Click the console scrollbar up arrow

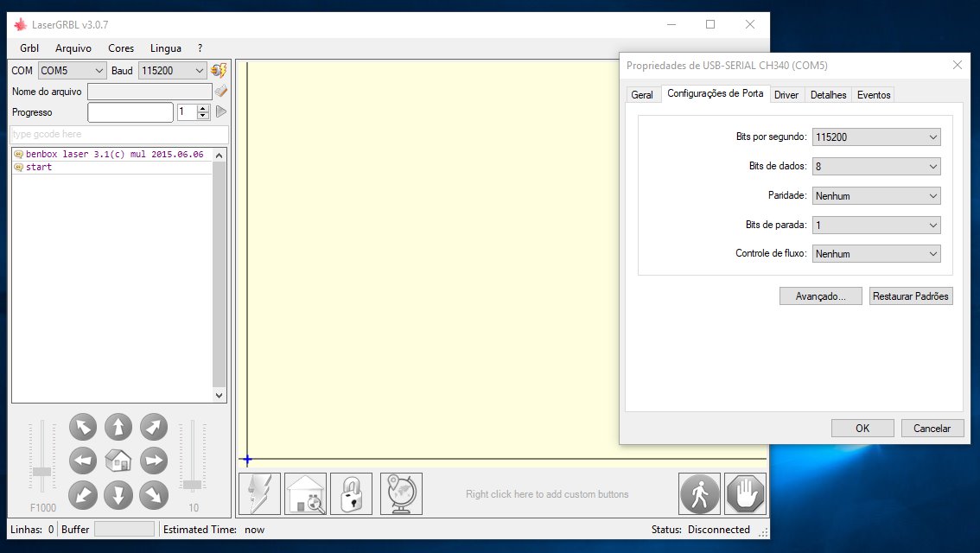coord(219,155)
